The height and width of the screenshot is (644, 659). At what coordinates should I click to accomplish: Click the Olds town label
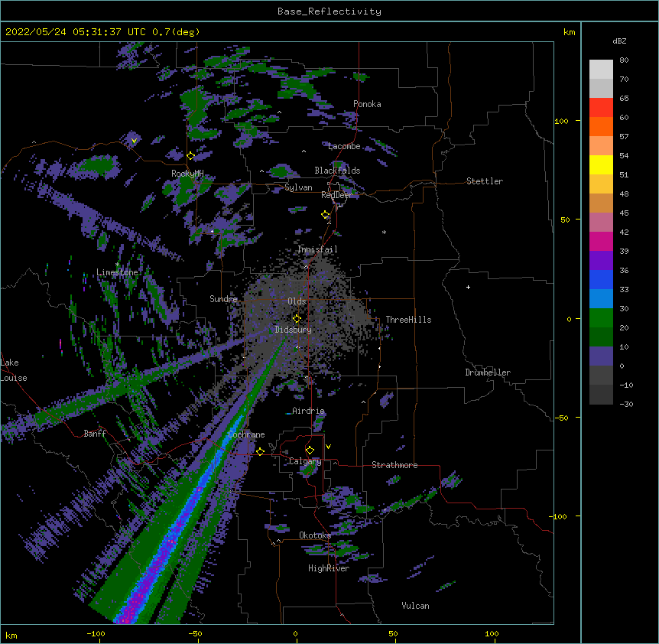pyautogui.click(x=297, y=301)
